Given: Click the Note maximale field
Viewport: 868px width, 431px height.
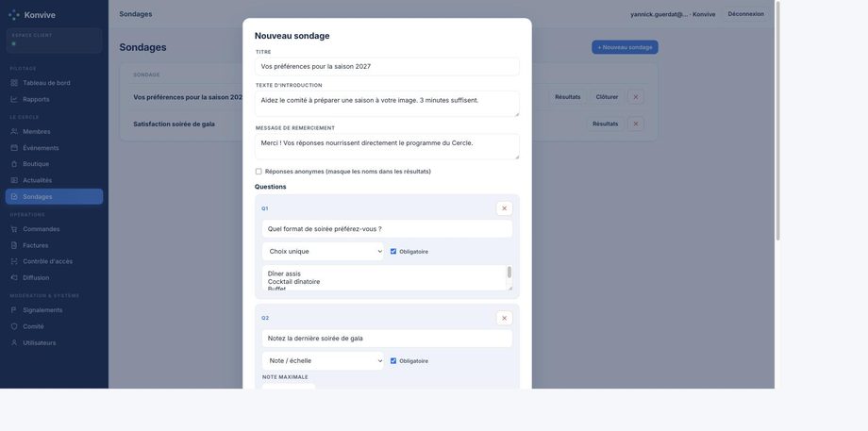Looking at the screenshot, I should (x=289, y=387).
